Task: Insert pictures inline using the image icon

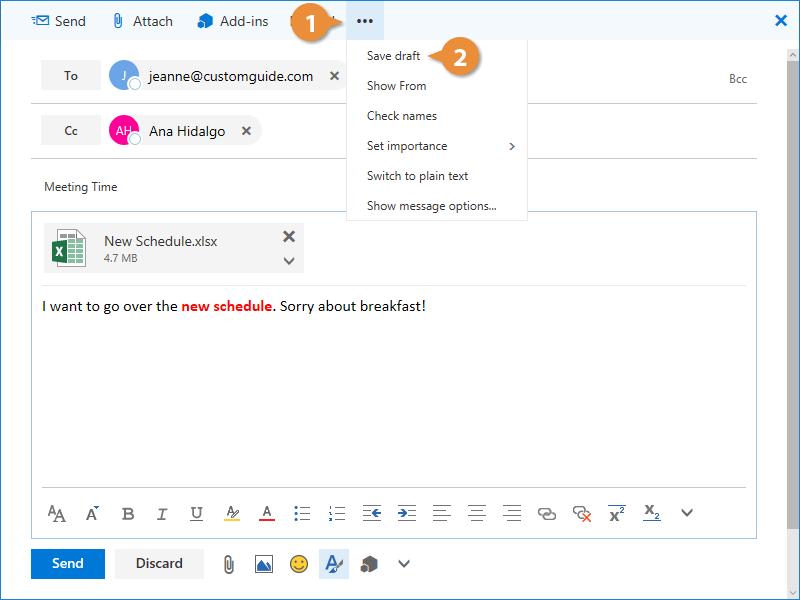Action: tap(264, 564)
